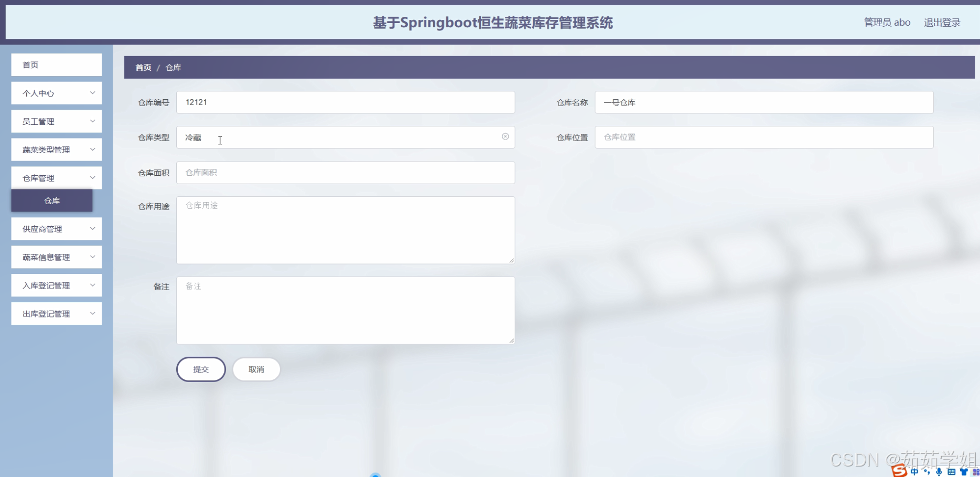Focus the 仓库编号 field containing 12121
The height and width of the screenshot is (477, 980).
(x=346, y=102)
